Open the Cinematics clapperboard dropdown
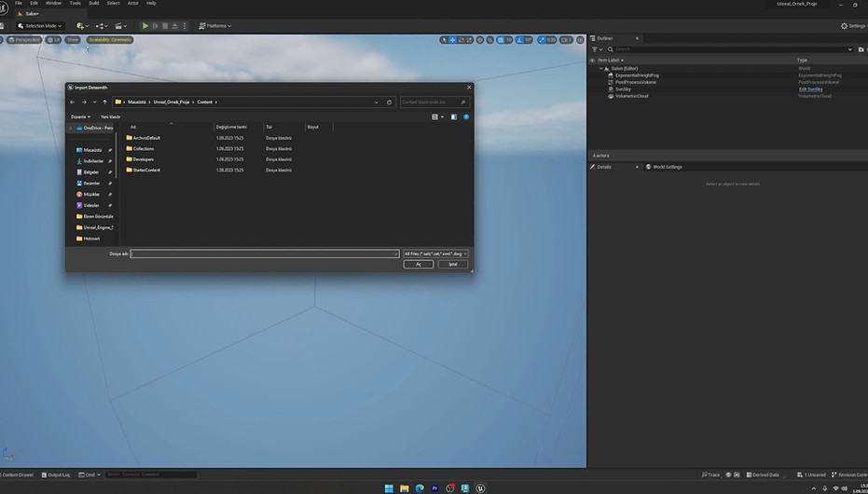The width and height of the screenshot is (868, 494). (120, 26)
